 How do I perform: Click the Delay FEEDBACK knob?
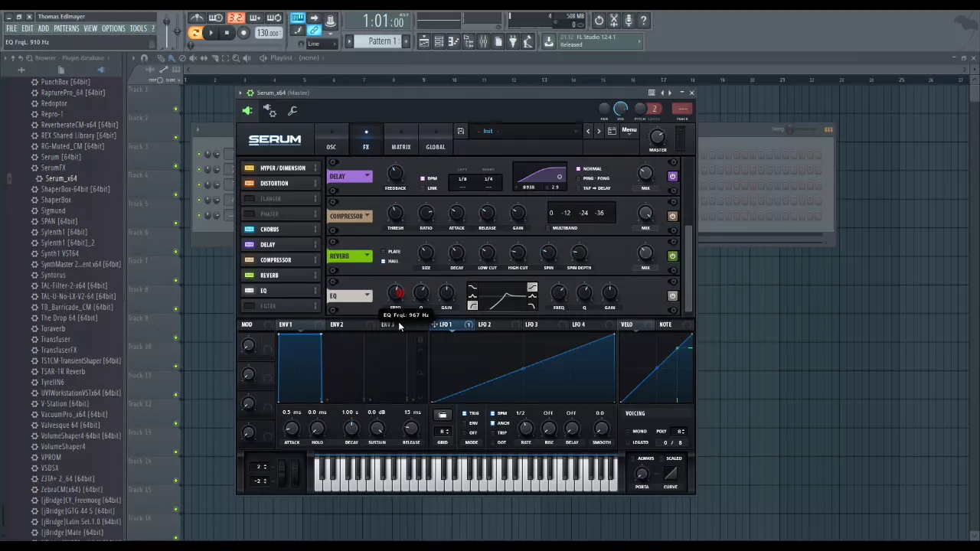[395, 174]
